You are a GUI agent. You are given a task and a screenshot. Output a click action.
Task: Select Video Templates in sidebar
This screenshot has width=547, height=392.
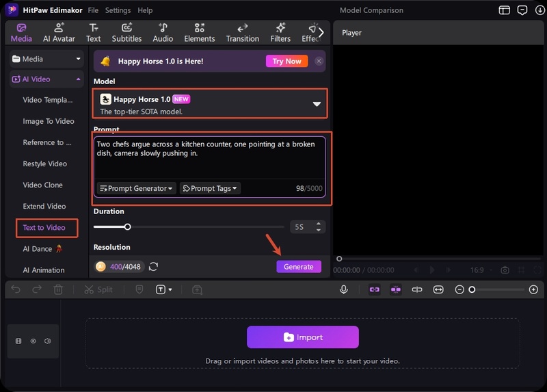[x=48, y=100]
